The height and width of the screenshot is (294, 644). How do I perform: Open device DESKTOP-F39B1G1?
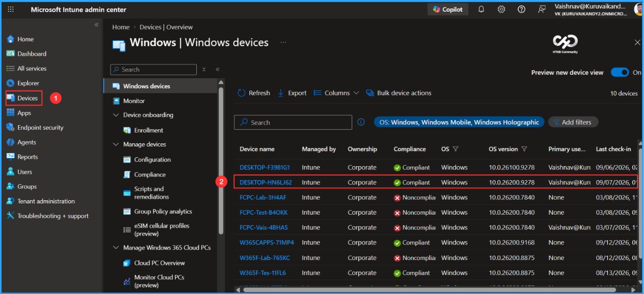point(265,168)
